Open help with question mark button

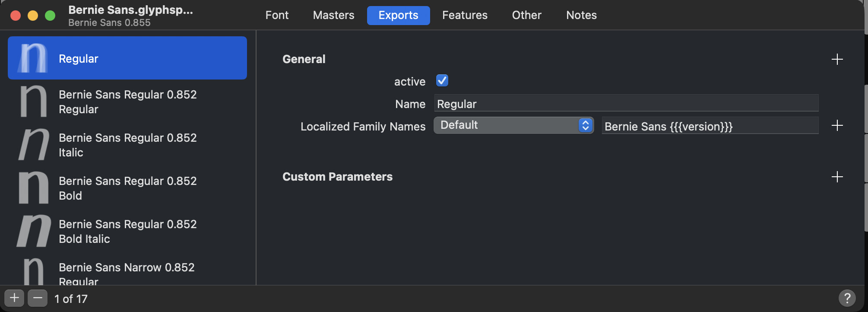click(847, 298)
